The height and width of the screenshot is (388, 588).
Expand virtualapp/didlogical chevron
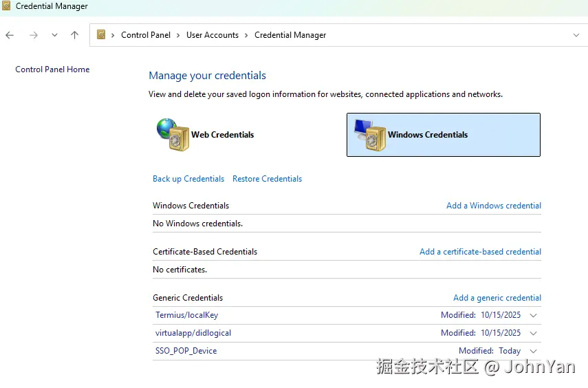(533, 333)
